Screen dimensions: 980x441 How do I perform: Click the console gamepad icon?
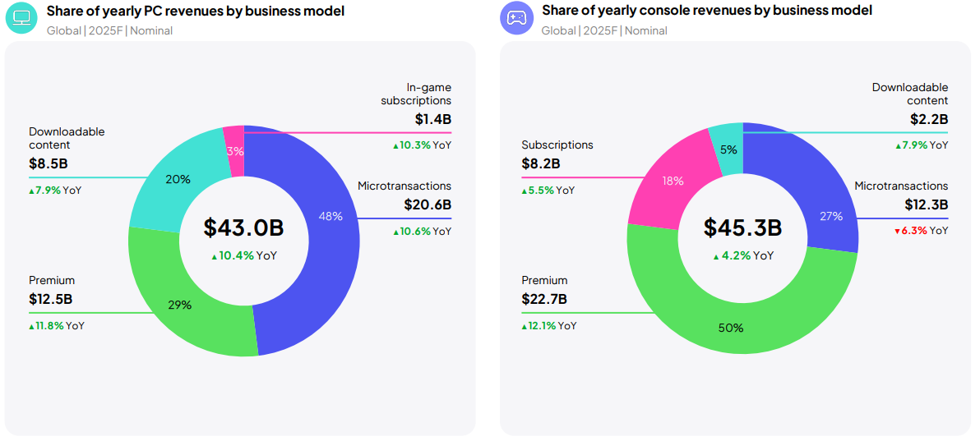[x=516, y=18]
